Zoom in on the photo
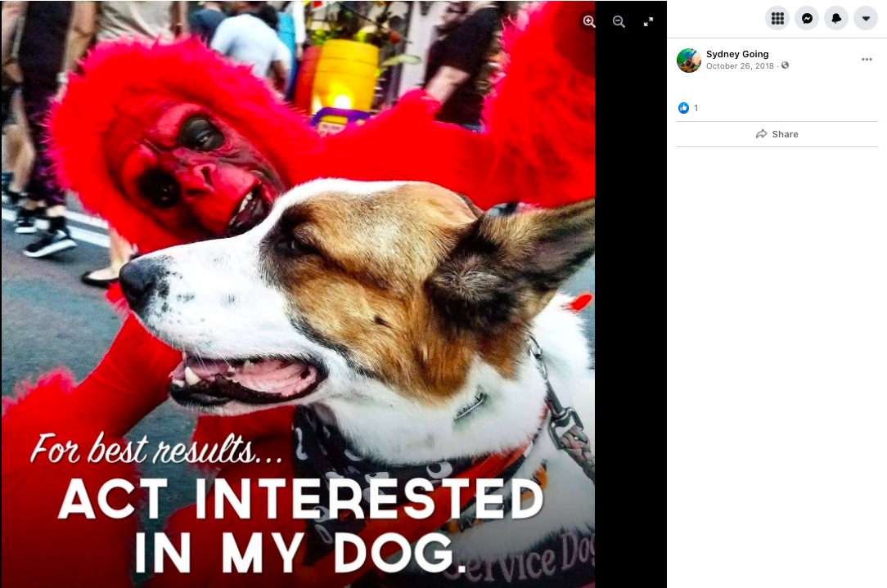Screen dimensions: 887x588 coord(589,21)
